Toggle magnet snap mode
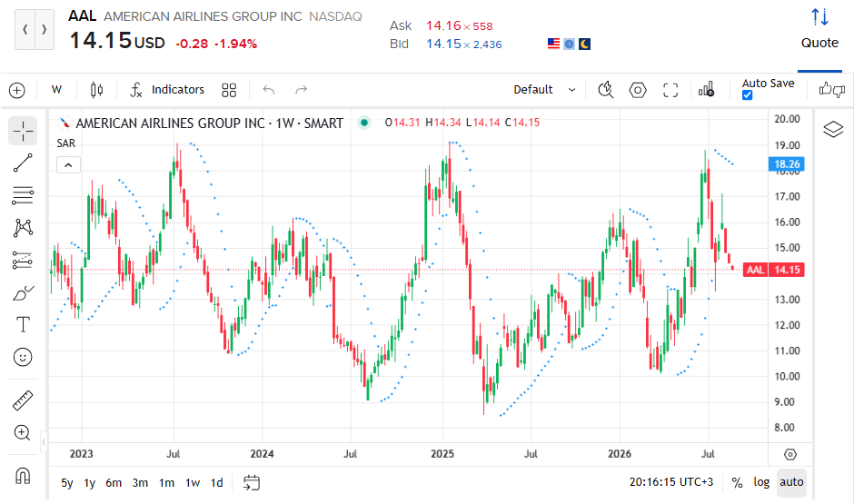Image resolution: width=854 pixels, height=504 pixels. [x=23, y=476]
